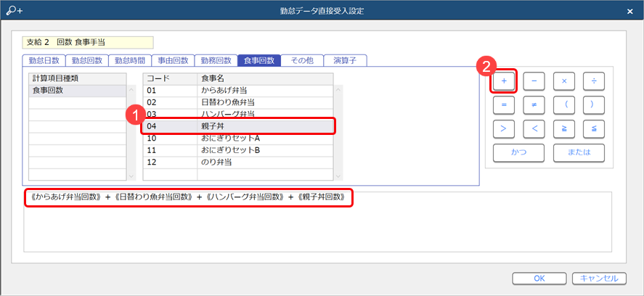Click the キャンセル button
644x296 pixels.
point(599,278)
